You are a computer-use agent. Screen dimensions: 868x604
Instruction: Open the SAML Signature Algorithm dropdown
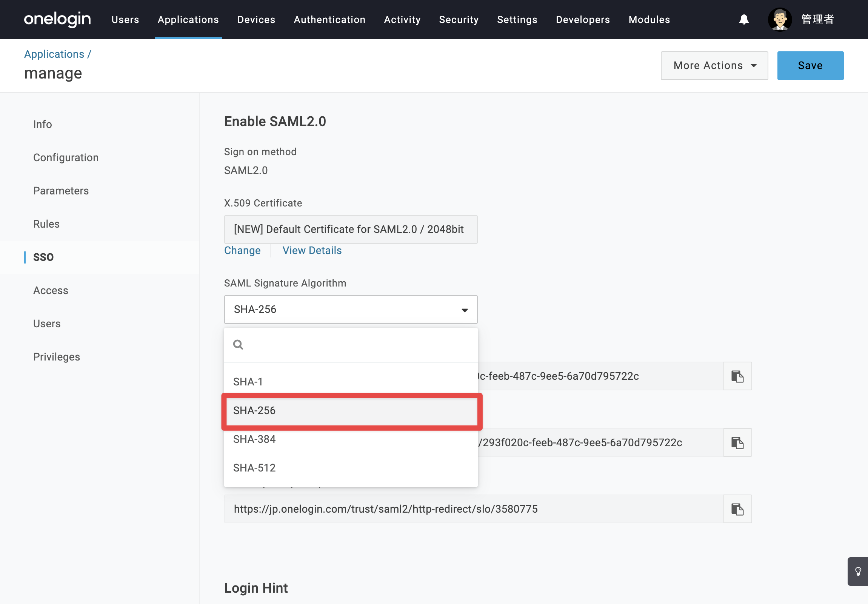pyautogui.click(x=351, y=310)
